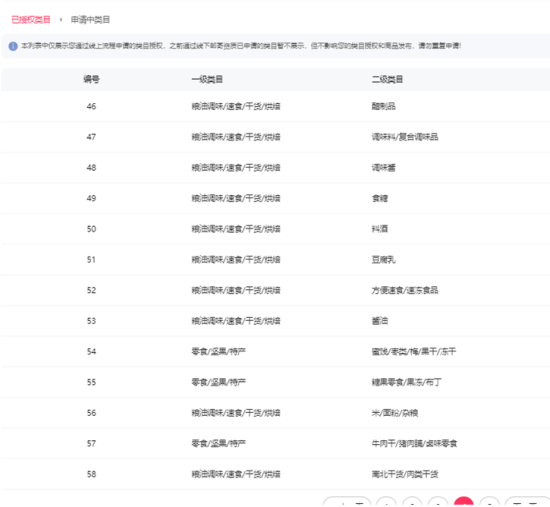Click the 二级类目 column header
550x507 pixels.
coord(387,79)
